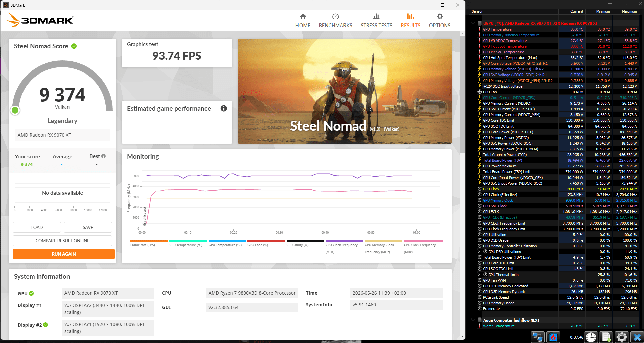The height and width of the screenshot is (343, 644).
Task: Select the RESULTS tab
Action: point(410,20)
